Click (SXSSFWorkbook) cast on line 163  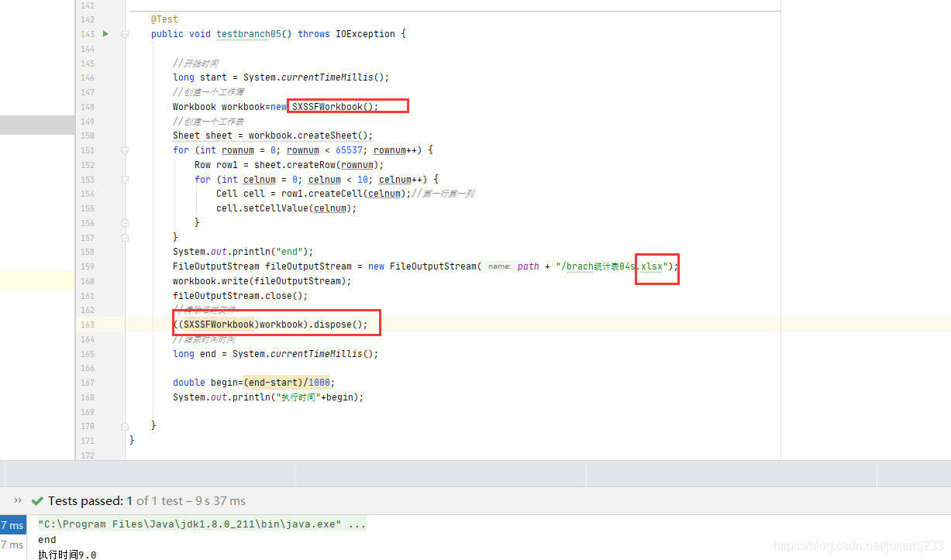pos(219,325)
